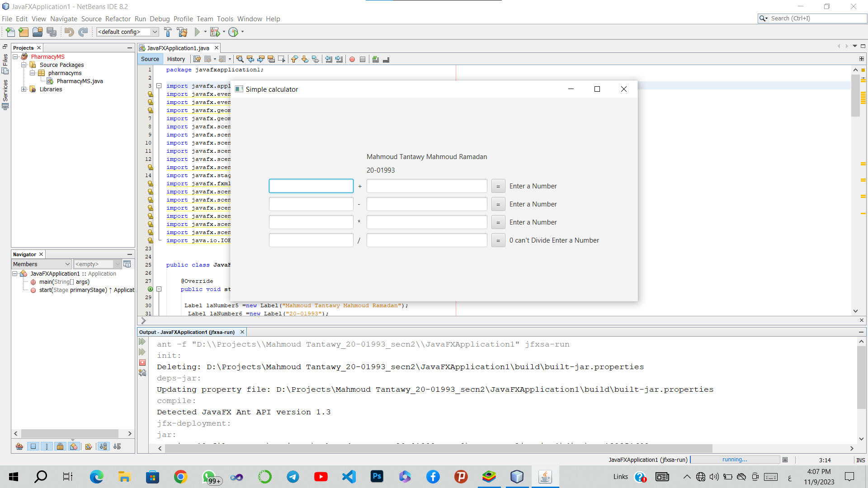The width and height of the screenshot is (868, 488).
Task: Click the Run Project green arrow
Action: 197,32
